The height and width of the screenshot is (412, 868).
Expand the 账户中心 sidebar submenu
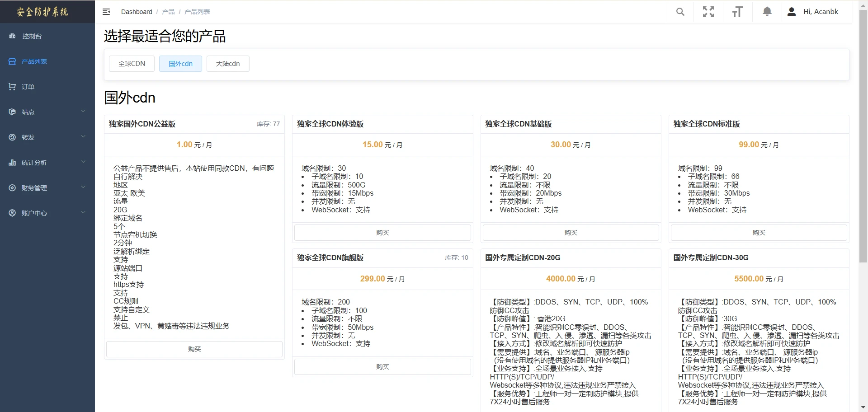click(47, 213)
